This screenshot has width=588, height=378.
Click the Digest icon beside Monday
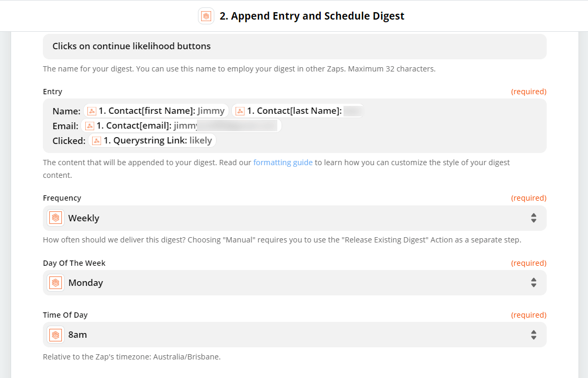click(56, 283)
